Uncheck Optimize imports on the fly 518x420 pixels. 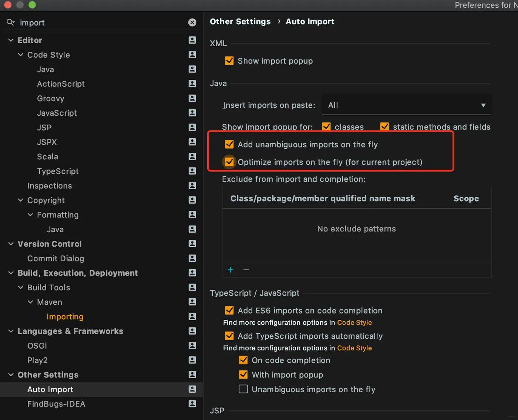click(x=229, y=162)
